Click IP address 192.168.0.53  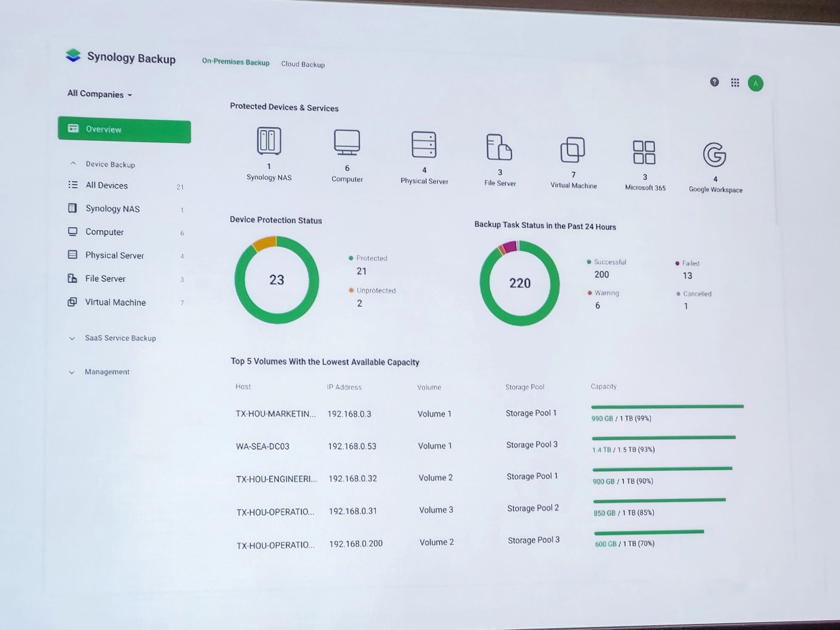352,446
